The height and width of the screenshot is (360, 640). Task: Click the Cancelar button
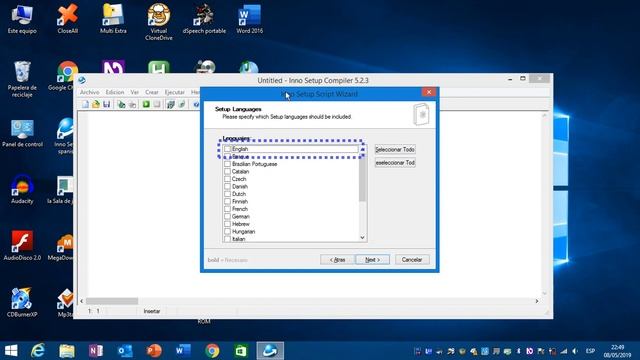click(x=412, y=260)
